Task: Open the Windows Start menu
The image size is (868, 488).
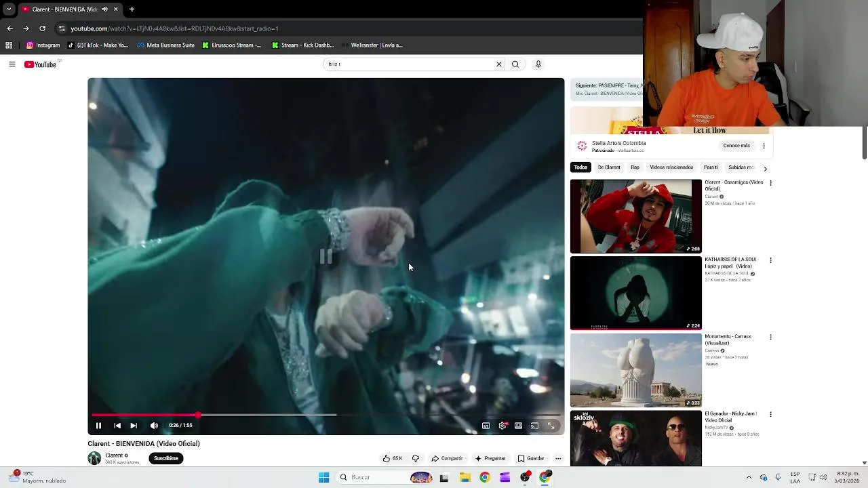Action: 323,478
